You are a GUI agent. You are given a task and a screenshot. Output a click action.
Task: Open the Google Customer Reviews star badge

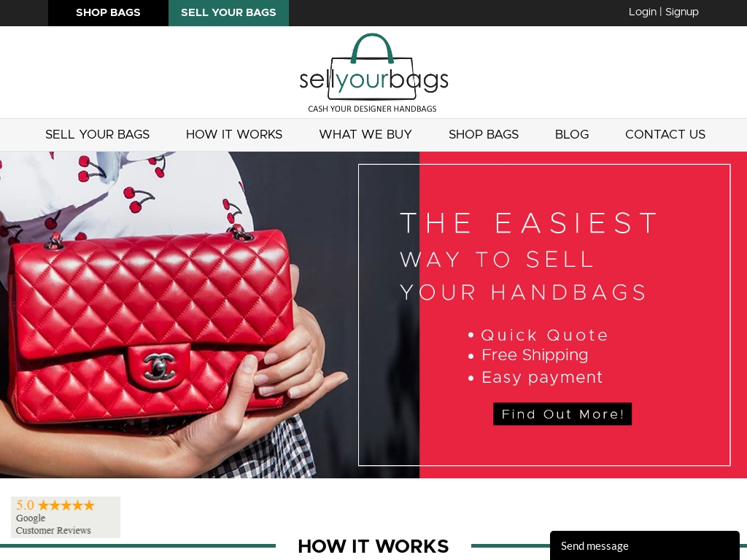point(65,517)
